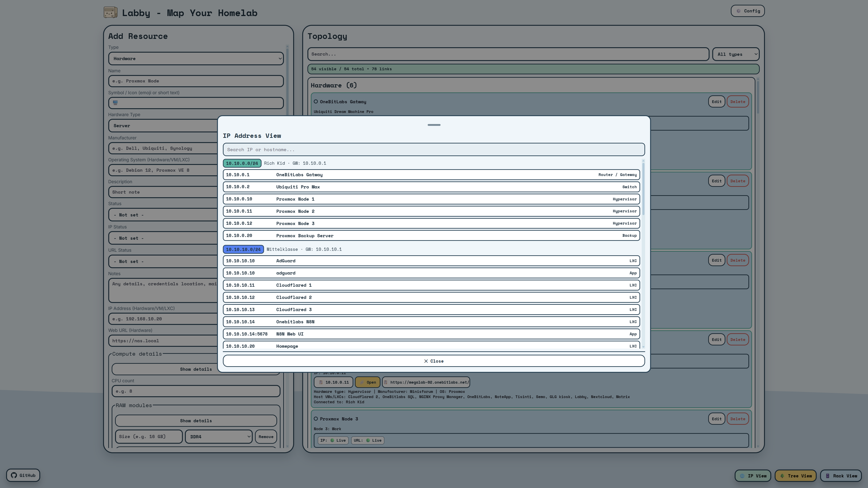This screenshot has width=868, height=488.
Task: Open the resource Type dropdown set to Hardware
Action: click(x=196, y=59)
